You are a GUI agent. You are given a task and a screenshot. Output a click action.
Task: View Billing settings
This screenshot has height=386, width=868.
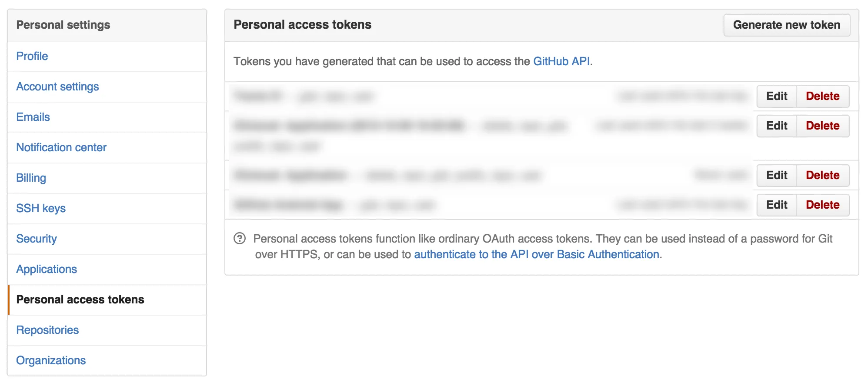tap(30, 178)
